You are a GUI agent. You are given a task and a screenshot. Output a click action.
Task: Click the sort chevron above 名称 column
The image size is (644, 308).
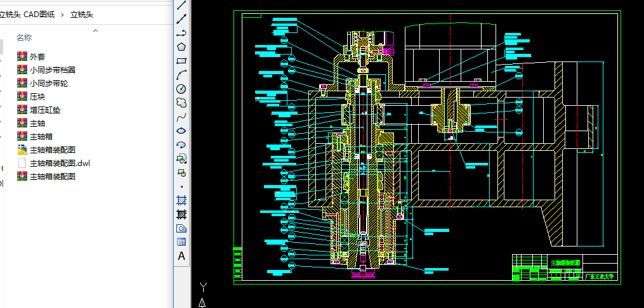95,30
